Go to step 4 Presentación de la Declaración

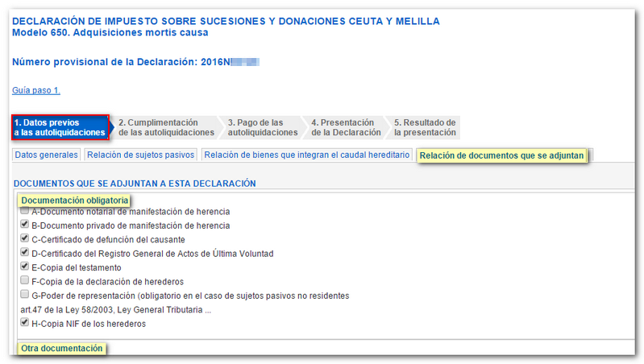346,127
